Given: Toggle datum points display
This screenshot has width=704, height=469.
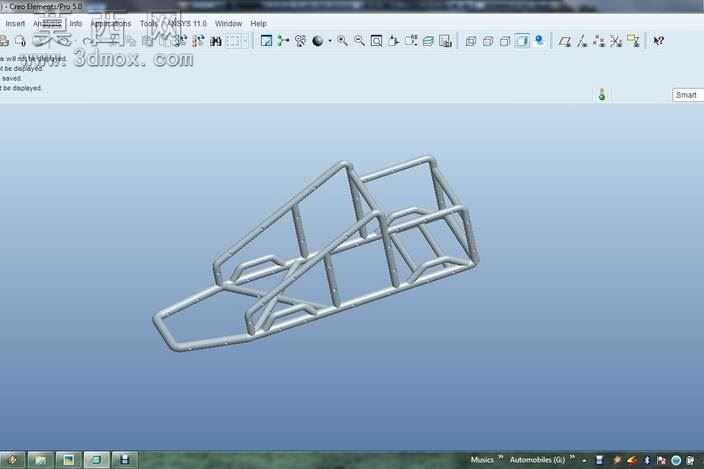Looking at the screenshot, I should (x=599, y=41).
